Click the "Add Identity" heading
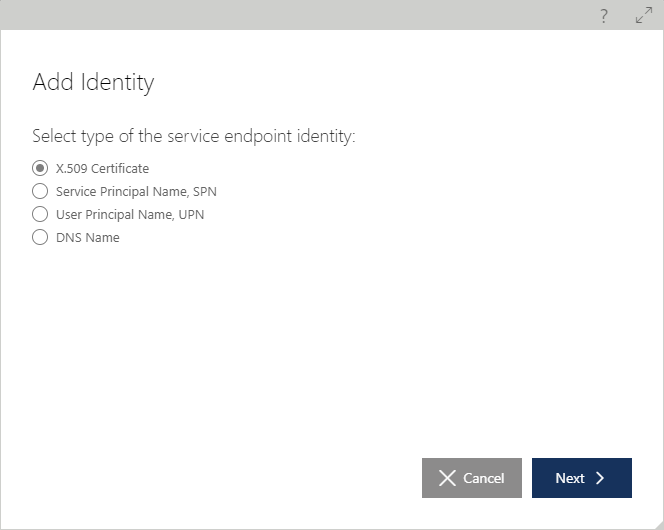 [x=93, y=82]
